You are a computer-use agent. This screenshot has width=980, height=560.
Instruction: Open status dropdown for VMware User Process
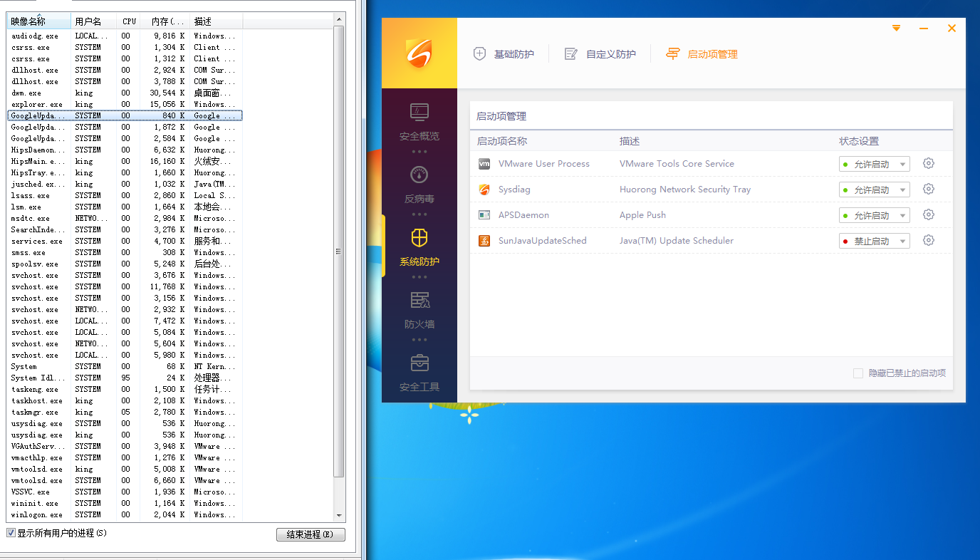tap(874, 165)
